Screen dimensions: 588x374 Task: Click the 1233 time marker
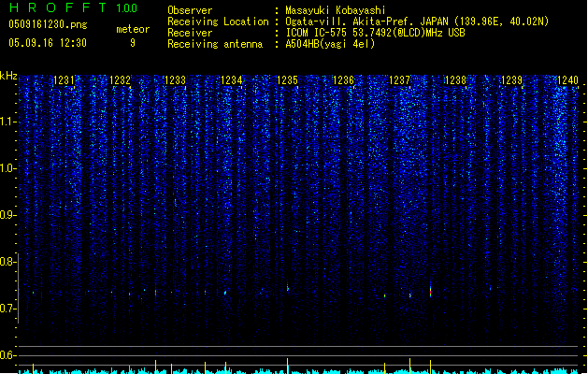(176, 80)
